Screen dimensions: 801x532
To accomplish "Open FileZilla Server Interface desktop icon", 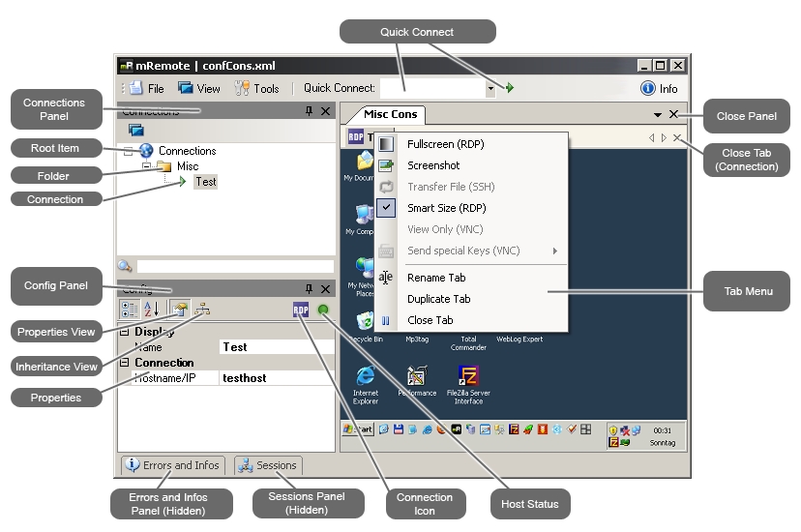I will click(468, 386).
